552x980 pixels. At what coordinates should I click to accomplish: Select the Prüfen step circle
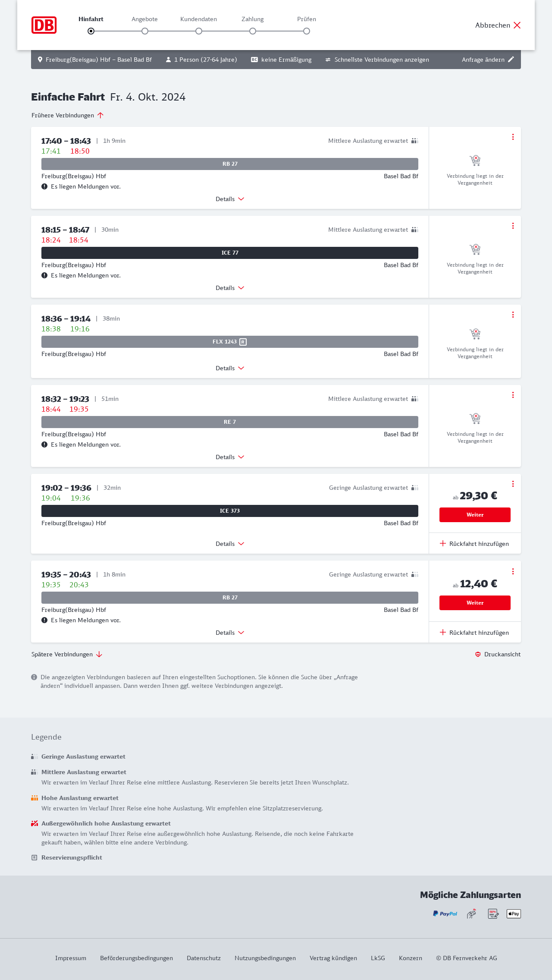click(x=307, y=31)
